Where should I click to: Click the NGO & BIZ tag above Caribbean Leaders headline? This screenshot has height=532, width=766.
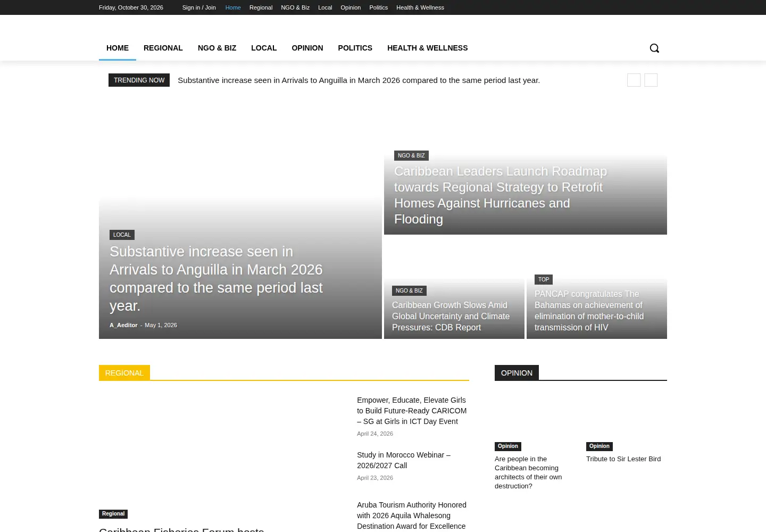coord(411,155)
